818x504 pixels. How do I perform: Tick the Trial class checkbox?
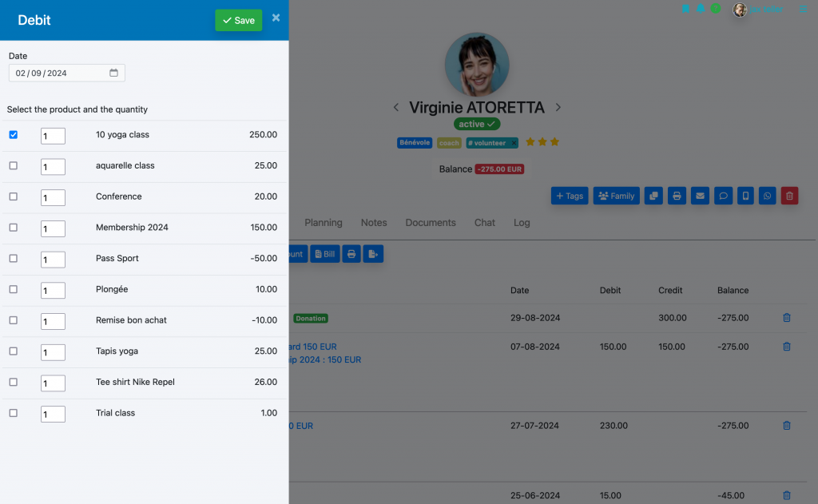(x=14, y=413)
